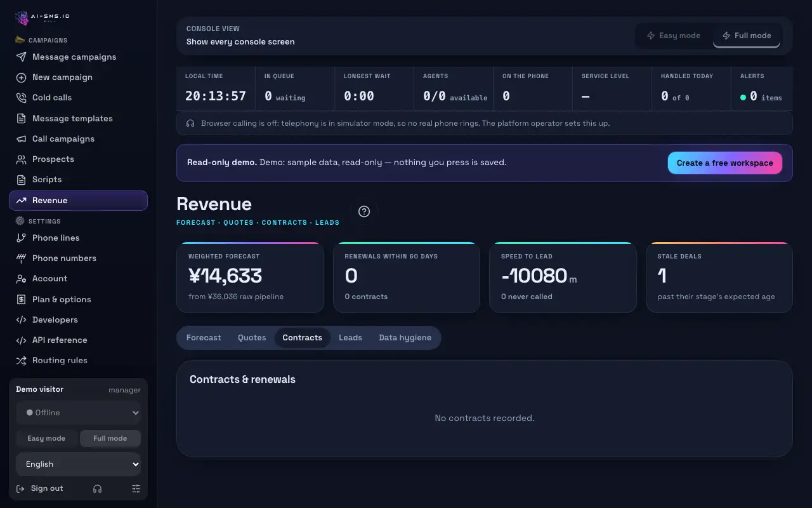
Task: Click the Scripts document icon
Action: 22,180
